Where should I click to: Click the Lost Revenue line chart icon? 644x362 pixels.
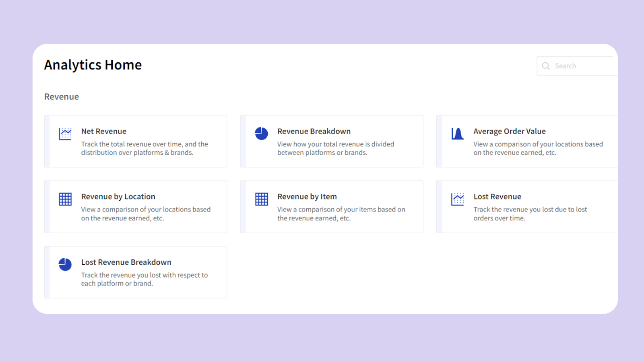click(457, 199)
